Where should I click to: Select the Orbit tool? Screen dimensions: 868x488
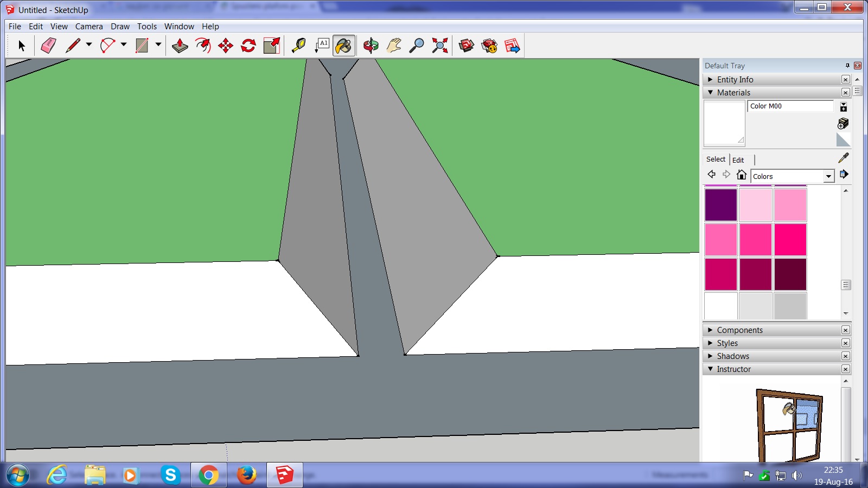pyautogui.click(x=371, y=46)
